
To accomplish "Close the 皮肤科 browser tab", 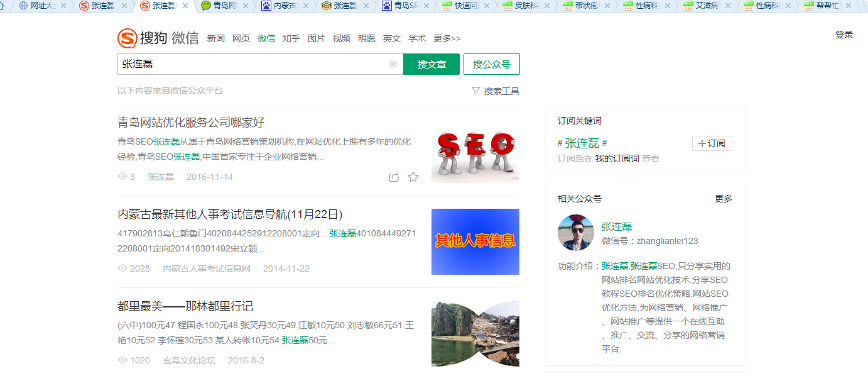I will point(547,6).
